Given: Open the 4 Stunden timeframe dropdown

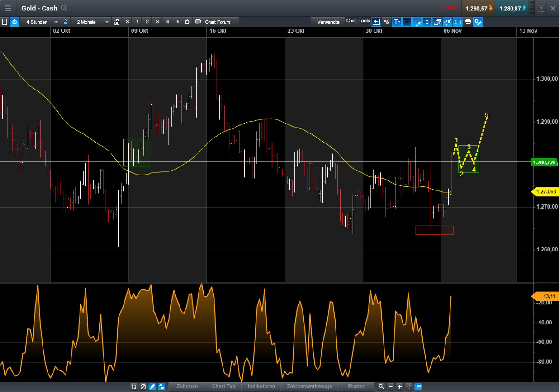Looking at the screenshot, I should pyautogui.click(x=55, y=21).
